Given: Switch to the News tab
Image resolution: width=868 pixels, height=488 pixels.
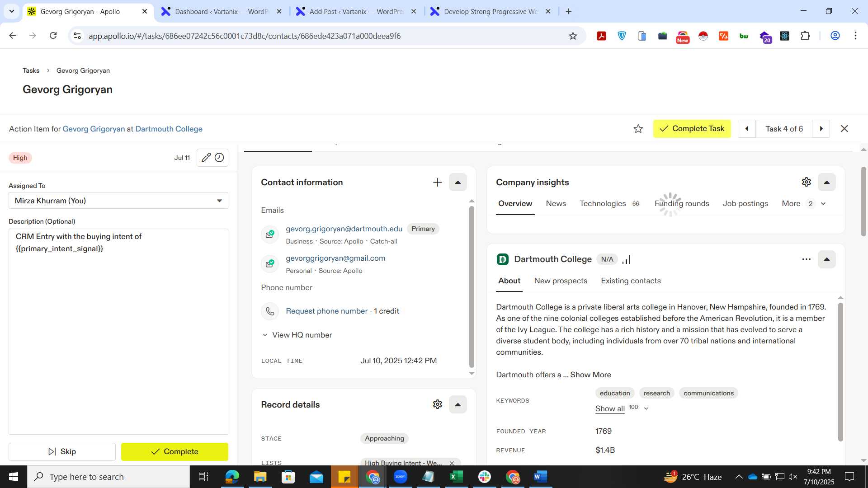Looking at the screenshot, I should (556, 204).
